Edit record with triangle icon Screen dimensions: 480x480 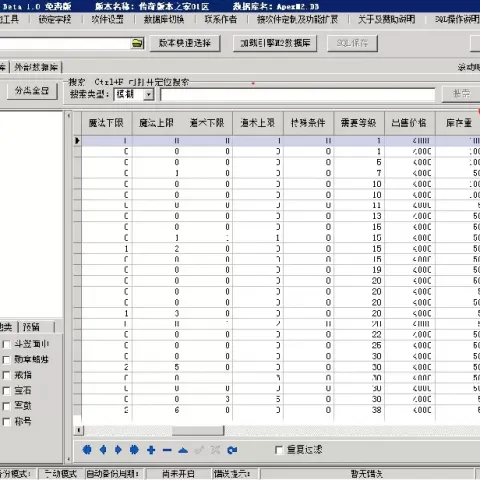183,451
